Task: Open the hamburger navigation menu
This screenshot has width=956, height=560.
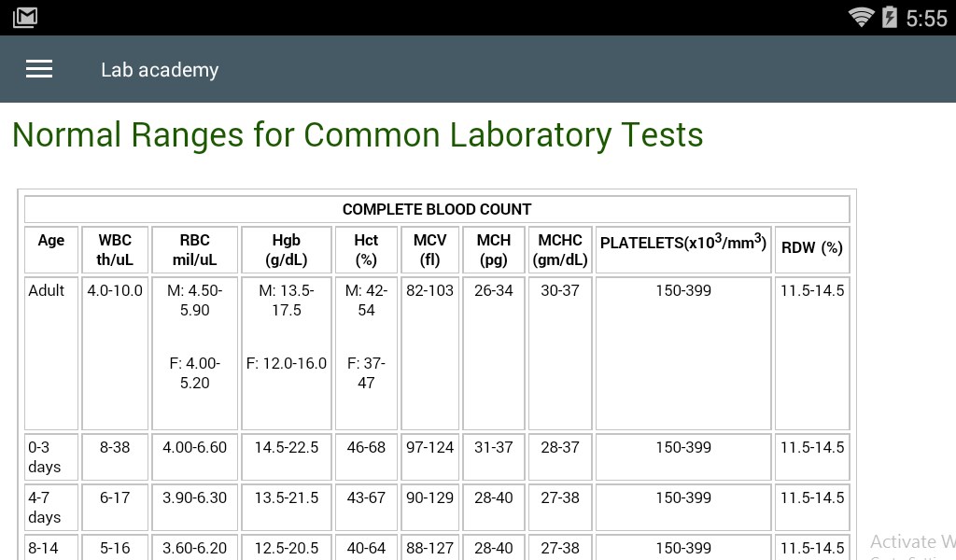Action: pyautogui.click(x=39, y=69)
